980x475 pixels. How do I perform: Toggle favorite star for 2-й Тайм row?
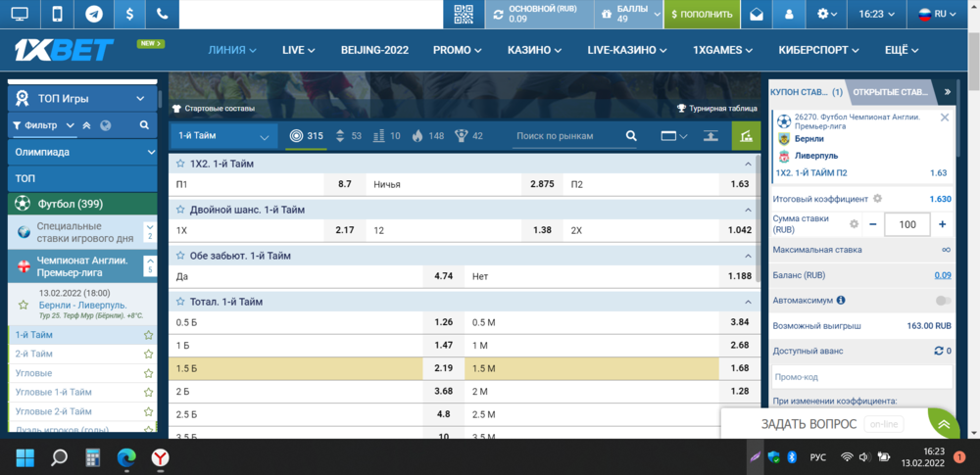(148, 355)
